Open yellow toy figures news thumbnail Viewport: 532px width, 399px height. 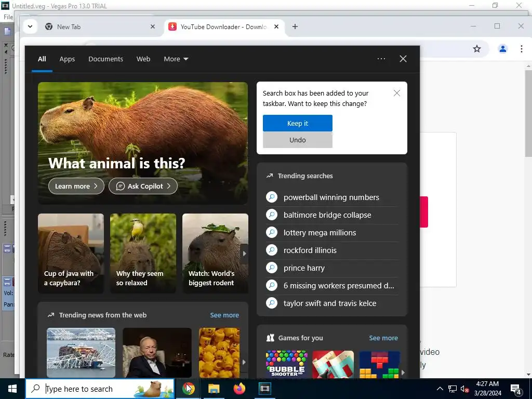click(219, 353)
